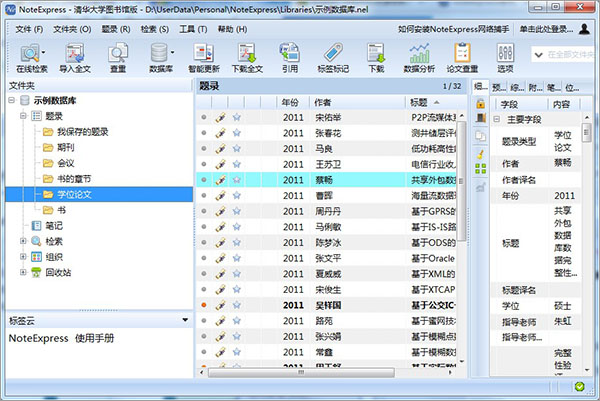Click the 导入全文 import full text icon
600x401 pixels.
click(75, 58)
